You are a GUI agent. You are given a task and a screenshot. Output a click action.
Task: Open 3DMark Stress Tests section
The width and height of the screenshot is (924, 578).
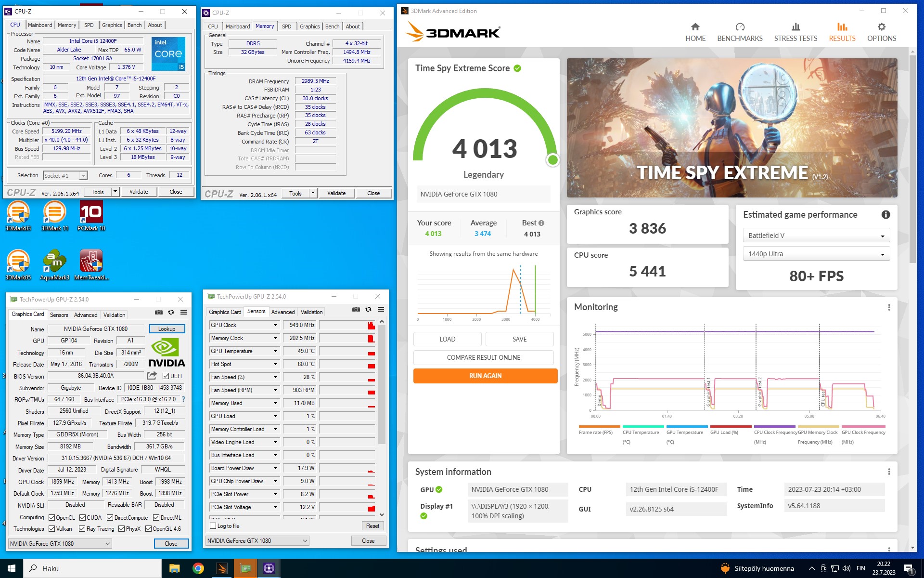[796, 32]
